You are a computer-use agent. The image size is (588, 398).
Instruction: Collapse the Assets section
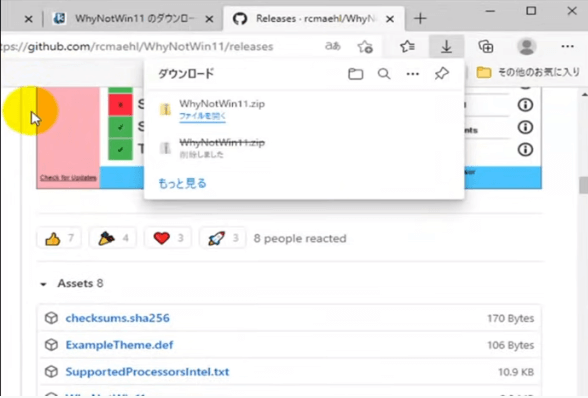click(x=44, y=284)
